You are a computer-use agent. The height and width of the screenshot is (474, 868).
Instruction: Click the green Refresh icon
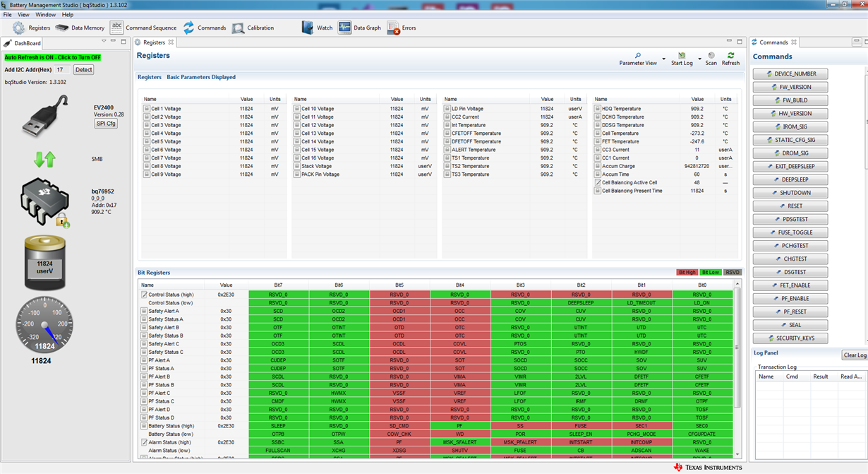731,55
